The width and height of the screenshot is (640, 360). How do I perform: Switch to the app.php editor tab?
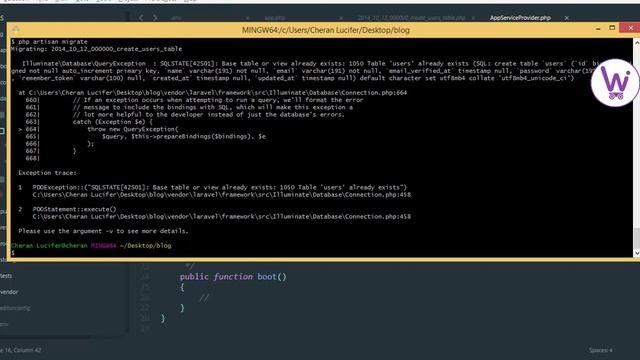pos(275,18)
